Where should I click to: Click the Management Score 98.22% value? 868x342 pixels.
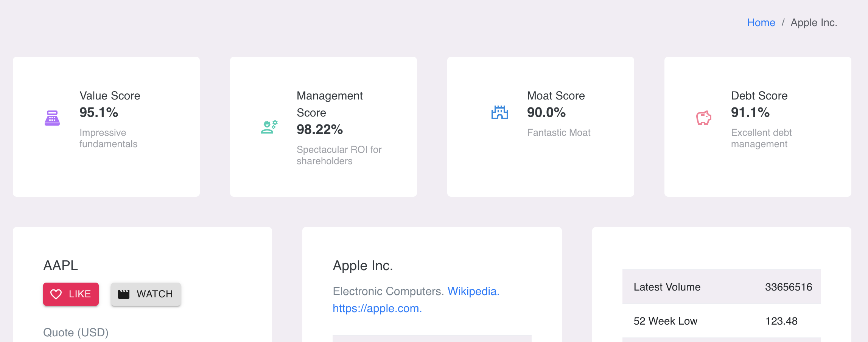click(x=320, y=129)
